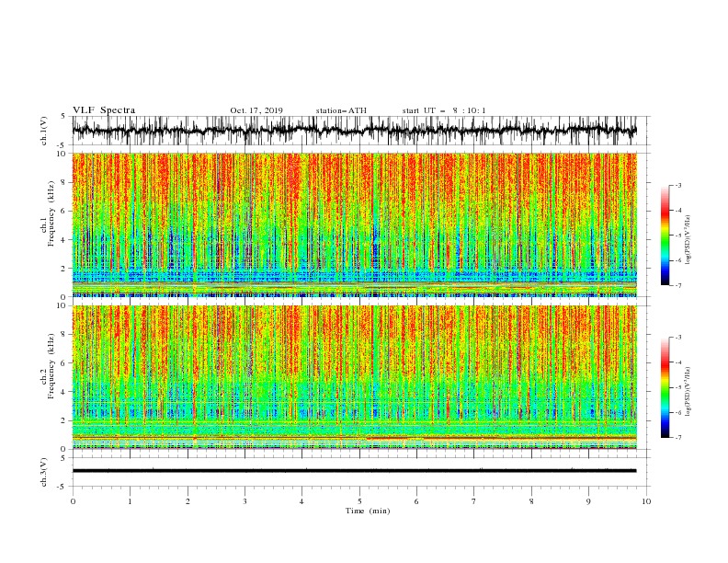Click the "-3" tick on ch.1 colorbar
728x563 pixels.
677,185
